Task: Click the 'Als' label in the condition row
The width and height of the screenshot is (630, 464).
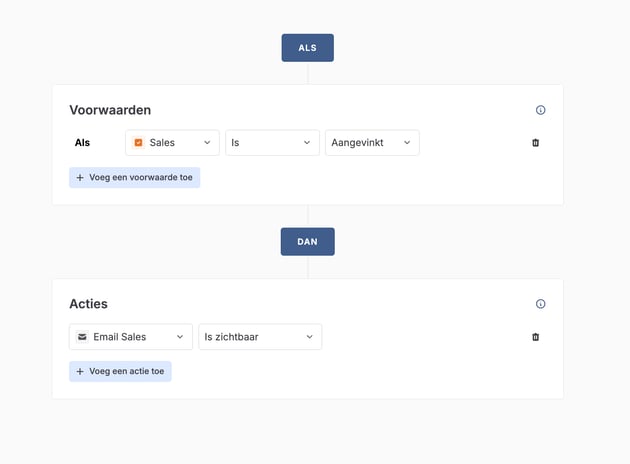Action: [82, 143]
